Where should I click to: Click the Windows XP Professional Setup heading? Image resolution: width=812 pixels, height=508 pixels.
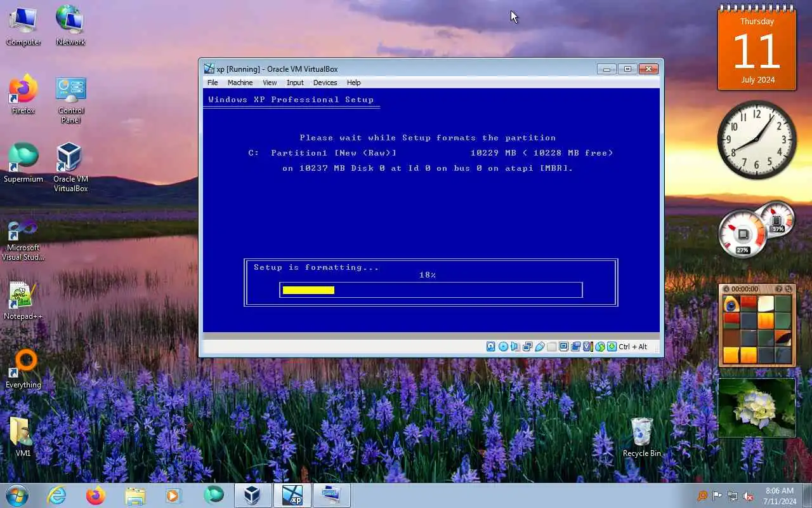click(291, 100)
